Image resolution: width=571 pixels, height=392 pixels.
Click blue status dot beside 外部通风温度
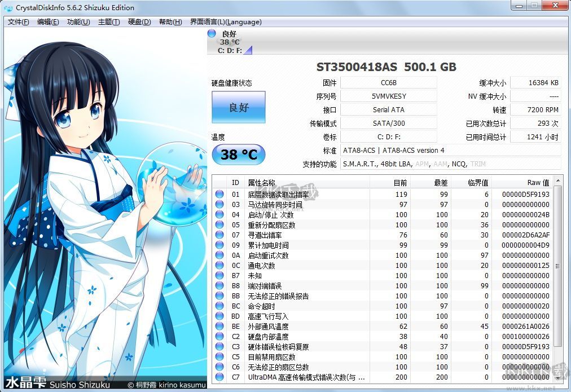(219, 326)
